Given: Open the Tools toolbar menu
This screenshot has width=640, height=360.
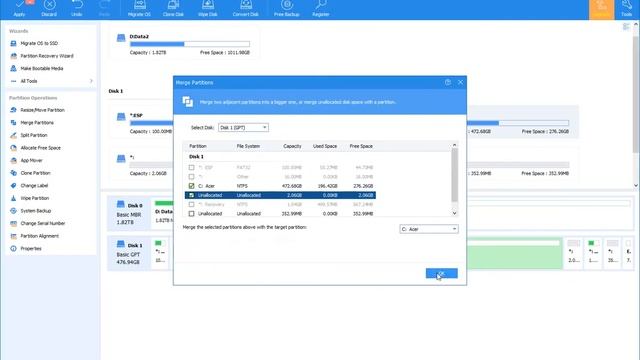Looking at the screenshot, I should [x=627, y=9].
